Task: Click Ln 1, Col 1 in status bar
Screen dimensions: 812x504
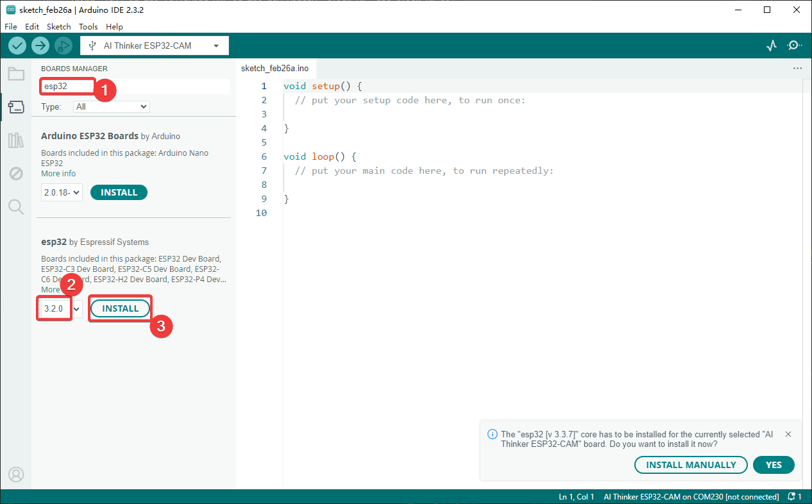Action: tap(577, 497)
